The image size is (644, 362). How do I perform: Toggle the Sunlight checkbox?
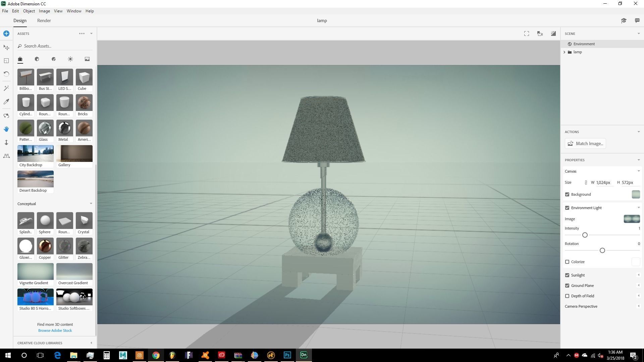tap(567, 275)
